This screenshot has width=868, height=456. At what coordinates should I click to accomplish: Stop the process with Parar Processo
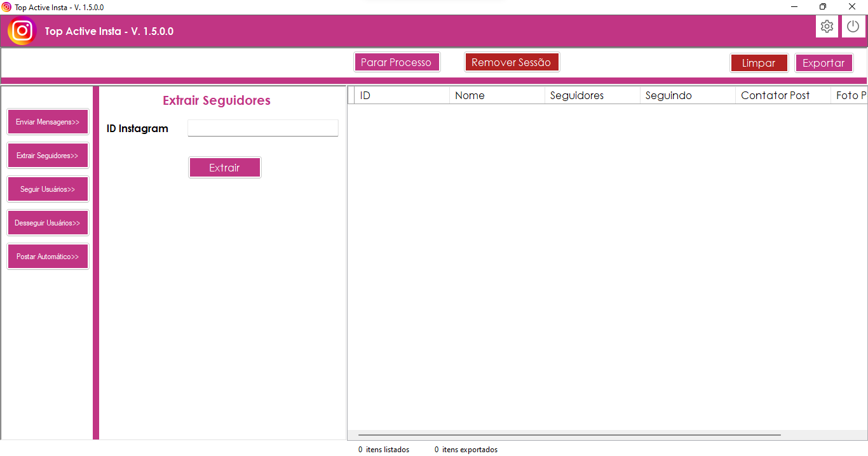[x=397, y=62]
